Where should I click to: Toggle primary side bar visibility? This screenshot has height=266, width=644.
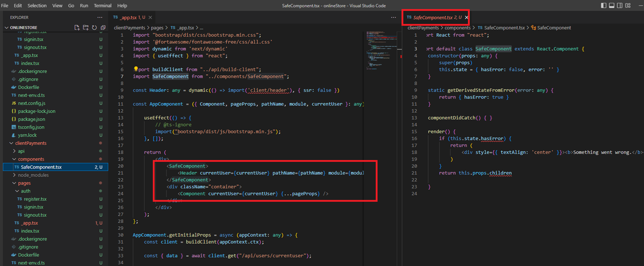[603, 6]
